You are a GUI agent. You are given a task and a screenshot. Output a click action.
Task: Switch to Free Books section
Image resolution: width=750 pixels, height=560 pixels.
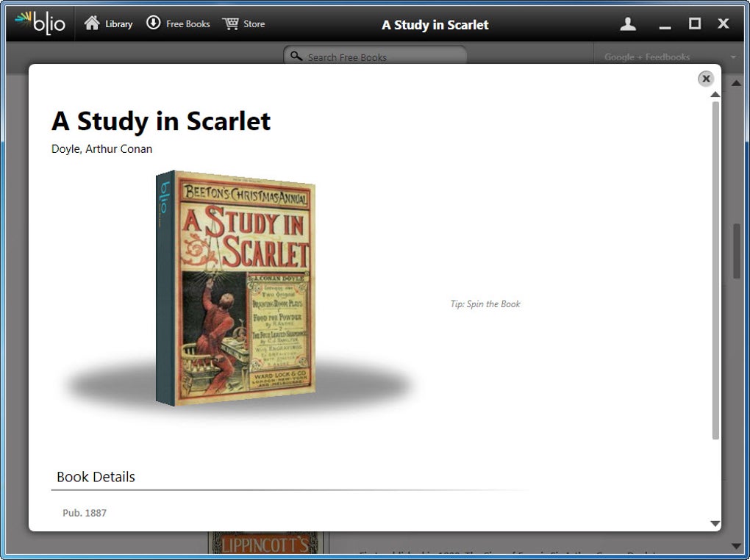point(178,24)
